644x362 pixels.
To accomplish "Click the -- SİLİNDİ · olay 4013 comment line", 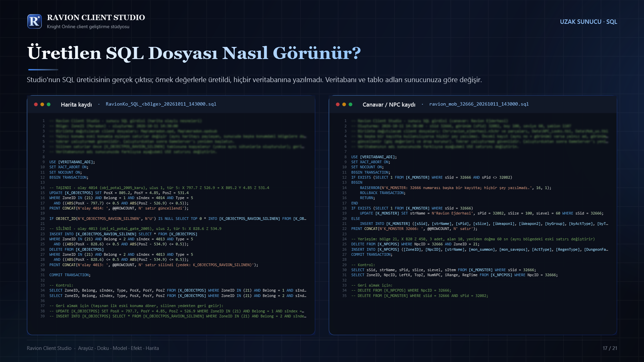I will coord(136,229).
